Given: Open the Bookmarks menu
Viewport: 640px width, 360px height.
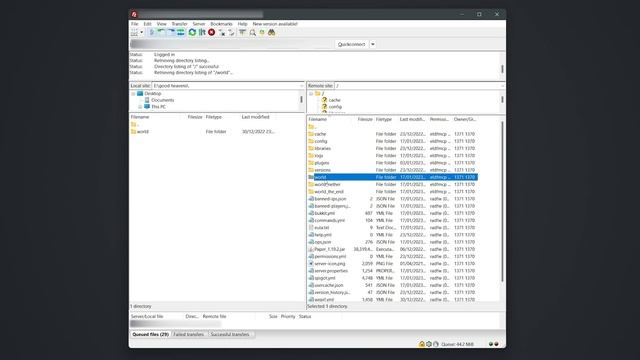Looking at the screenshot, I should pos(221,24).
